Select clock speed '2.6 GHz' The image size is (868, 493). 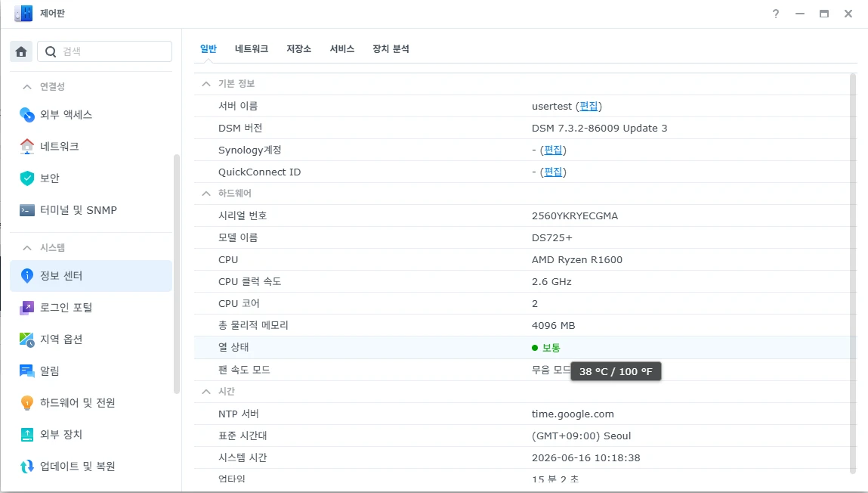click(551, 281)
